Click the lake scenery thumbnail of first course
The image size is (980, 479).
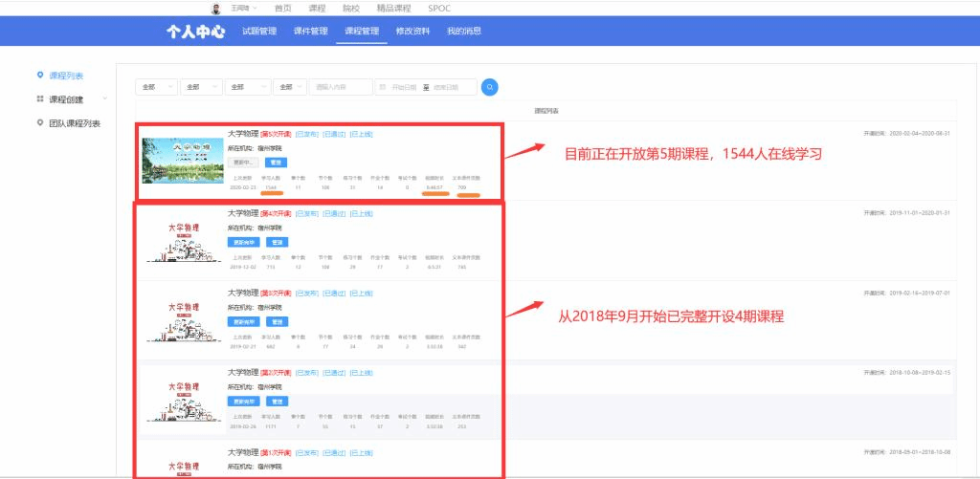point(182,161)
